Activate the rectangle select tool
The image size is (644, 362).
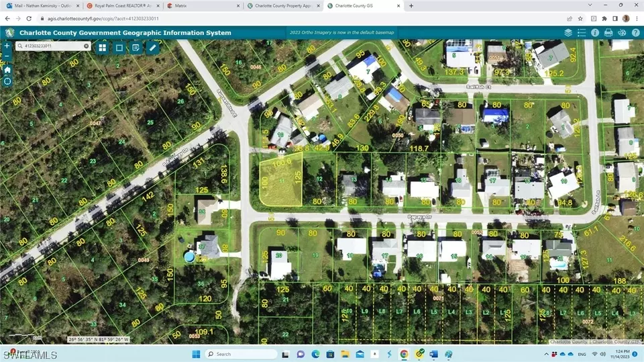(119, 48)
